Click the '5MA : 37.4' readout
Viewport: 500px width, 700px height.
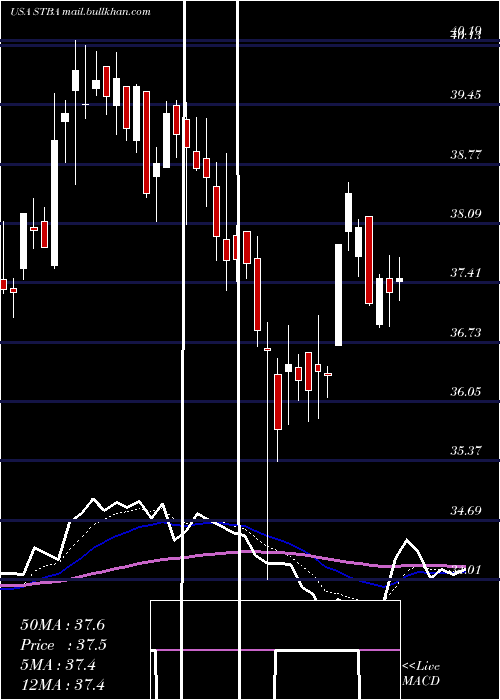click(x=58, y=665)
